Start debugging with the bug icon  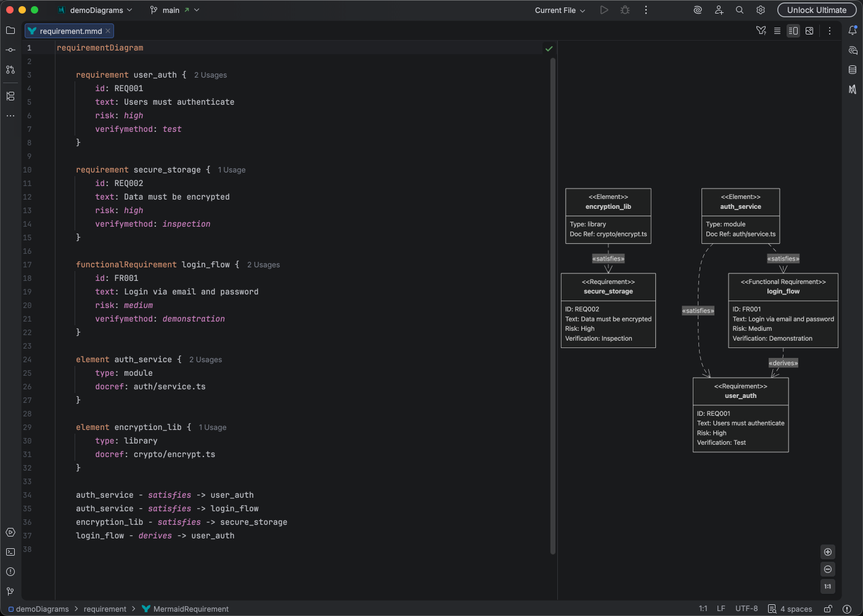[624, 10]
